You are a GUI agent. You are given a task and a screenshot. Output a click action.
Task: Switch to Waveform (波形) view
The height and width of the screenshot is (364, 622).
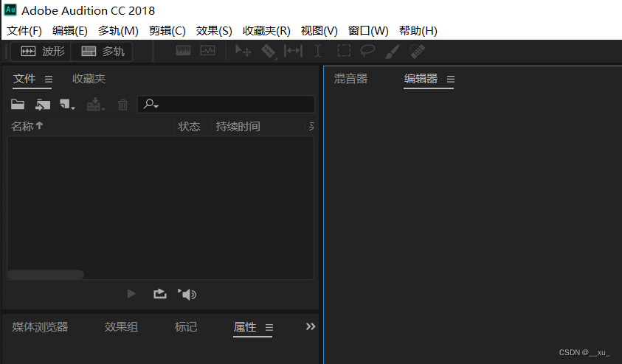pyautogui.click(x=41, y=52)
